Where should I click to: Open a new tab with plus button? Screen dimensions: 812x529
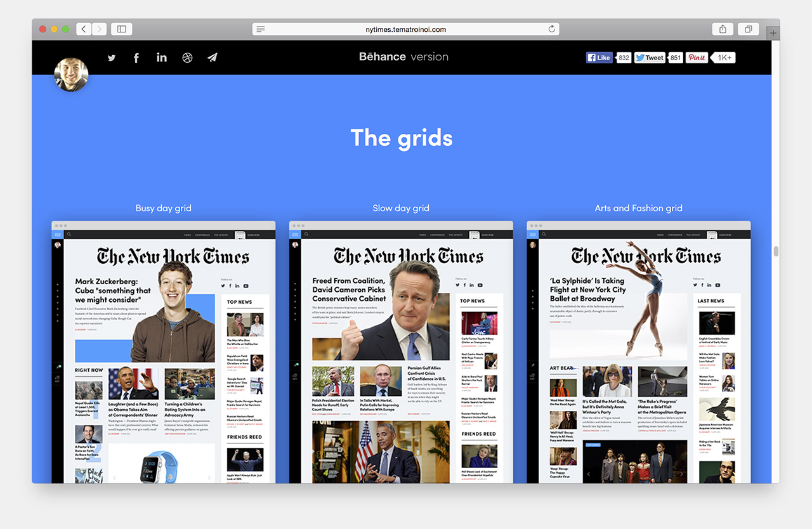click(x=773, y=33)
